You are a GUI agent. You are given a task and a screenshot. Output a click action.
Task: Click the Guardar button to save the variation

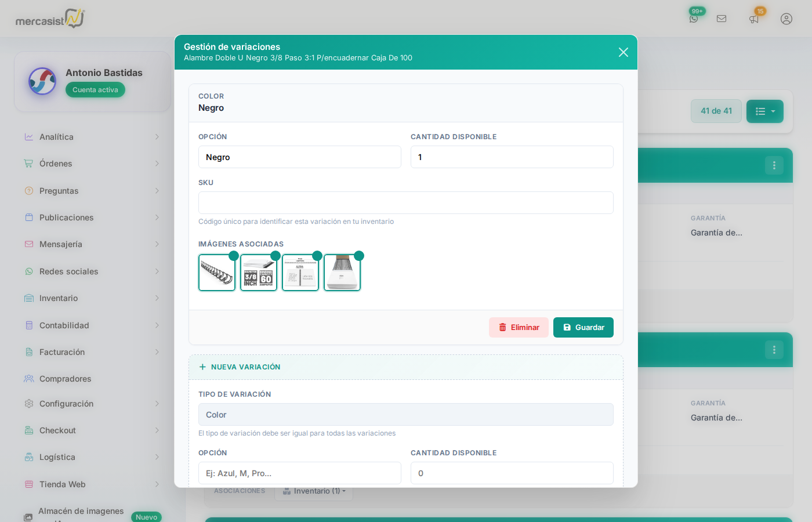[x=583, y=327]
